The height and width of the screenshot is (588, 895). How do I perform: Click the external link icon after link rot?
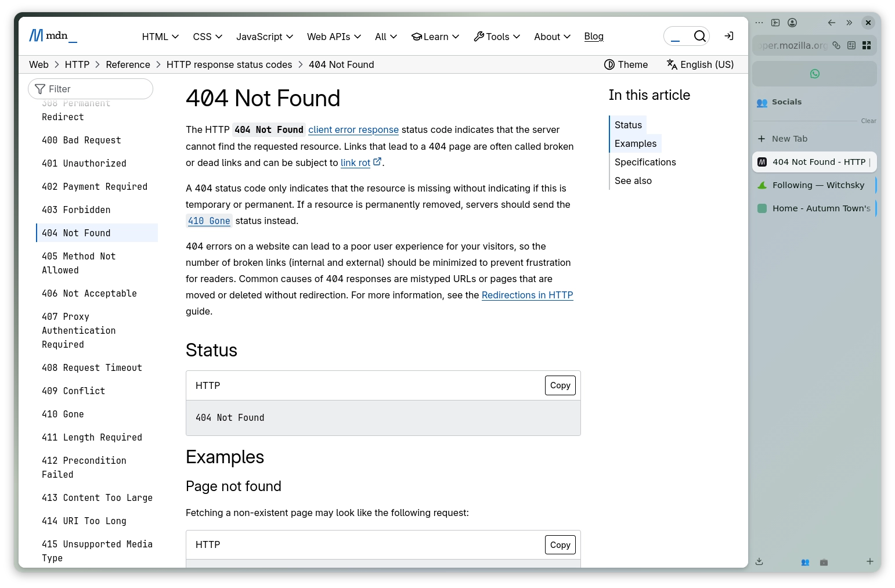377,162
